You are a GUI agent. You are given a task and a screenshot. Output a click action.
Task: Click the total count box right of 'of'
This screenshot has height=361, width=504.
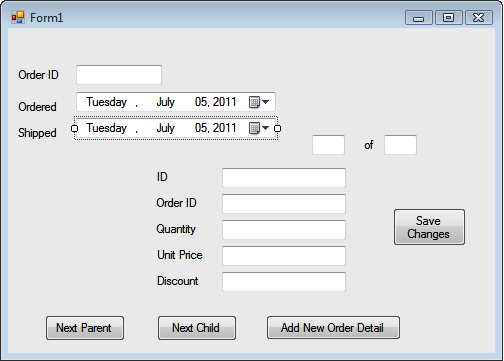(x=400, y=145)
